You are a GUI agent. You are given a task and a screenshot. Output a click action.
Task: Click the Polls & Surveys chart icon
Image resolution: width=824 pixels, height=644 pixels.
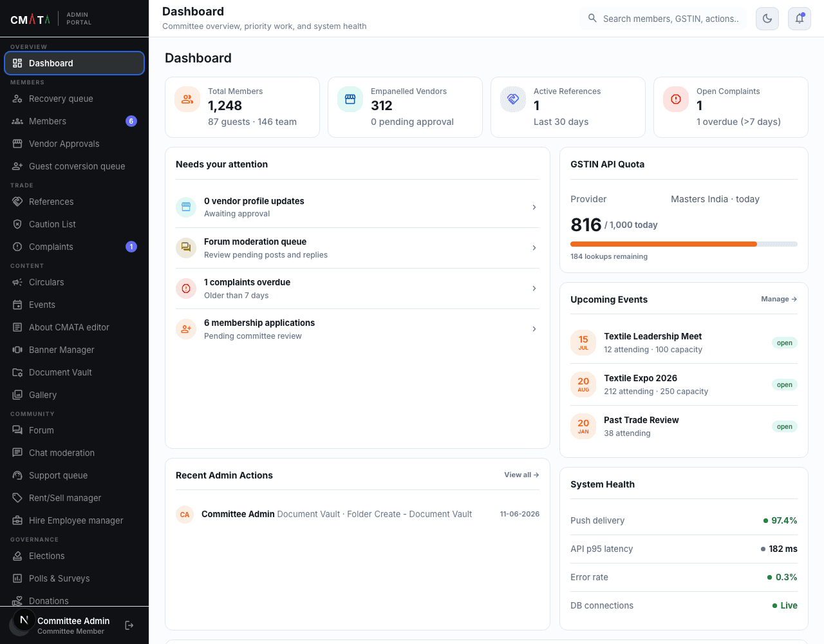[x=17, y=578]
